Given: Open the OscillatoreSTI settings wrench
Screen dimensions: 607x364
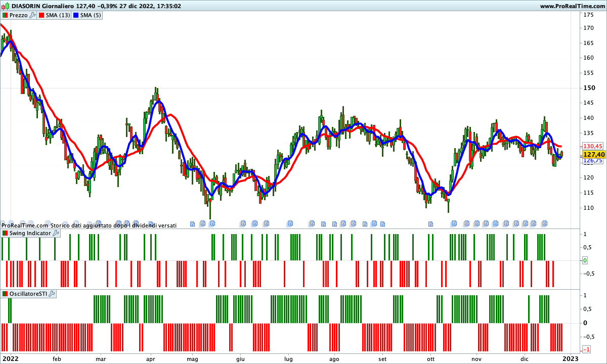Looking at the screenshot, I should 52,294.
